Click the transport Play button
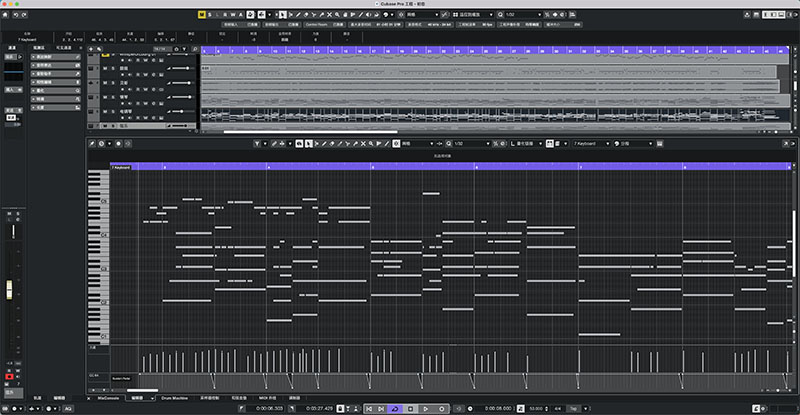 426,409
